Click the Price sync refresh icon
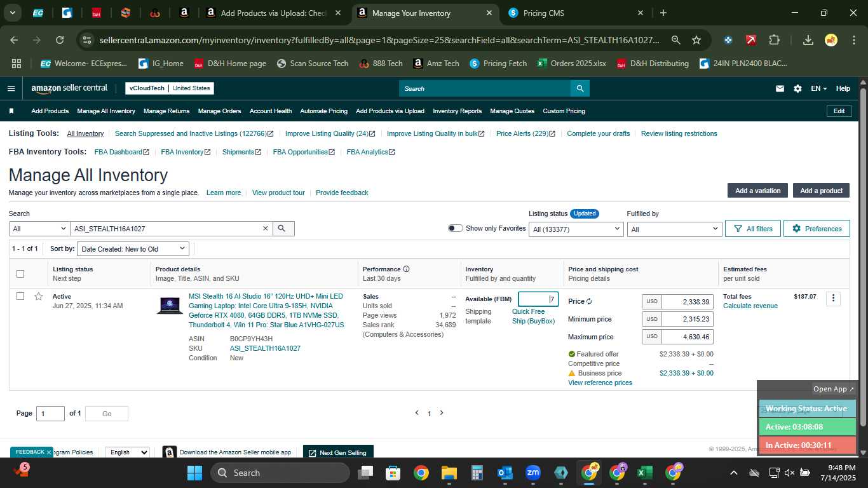The image size is (868, 488). tap(589, 302)
